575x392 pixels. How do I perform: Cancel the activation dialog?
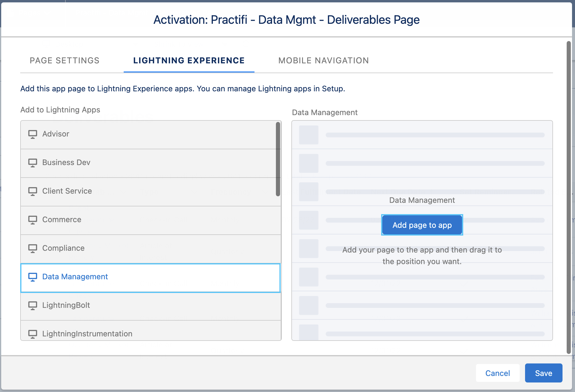pyautogui.click(x=497, y=373)
